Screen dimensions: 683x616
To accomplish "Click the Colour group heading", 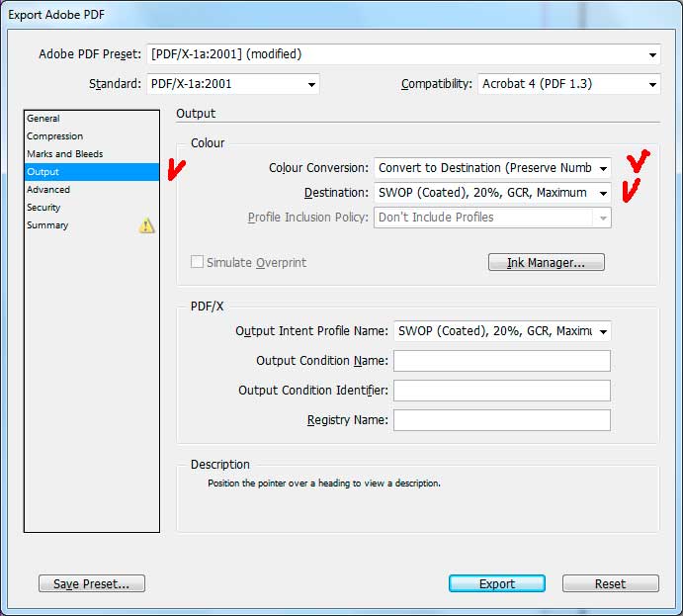I will coord(208,143).
